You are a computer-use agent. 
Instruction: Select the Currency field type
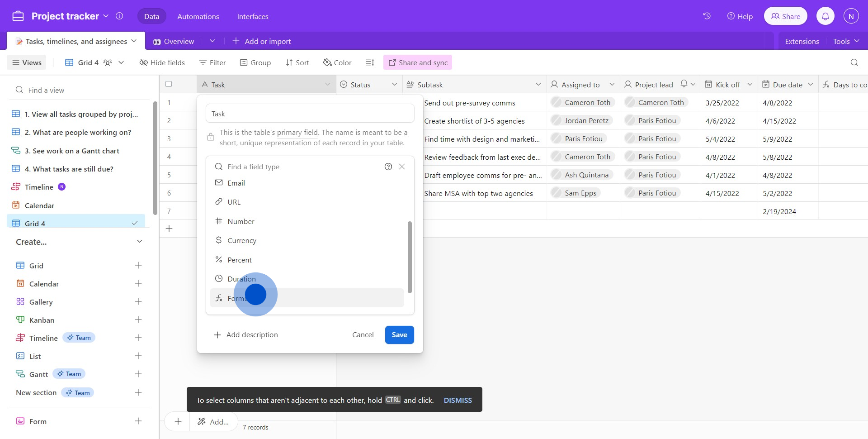[242, 240]
